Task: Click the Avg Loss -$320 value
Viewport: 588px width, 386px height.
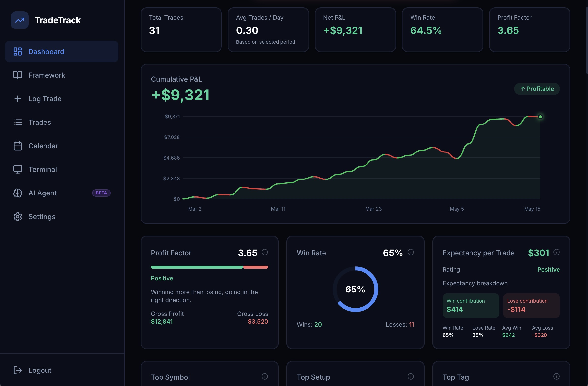Action: 540,335
